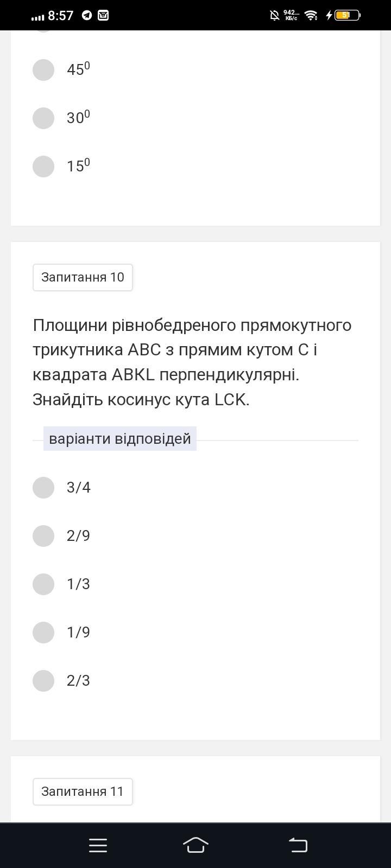Select the 30 degrees radio option

click(43, 118)
